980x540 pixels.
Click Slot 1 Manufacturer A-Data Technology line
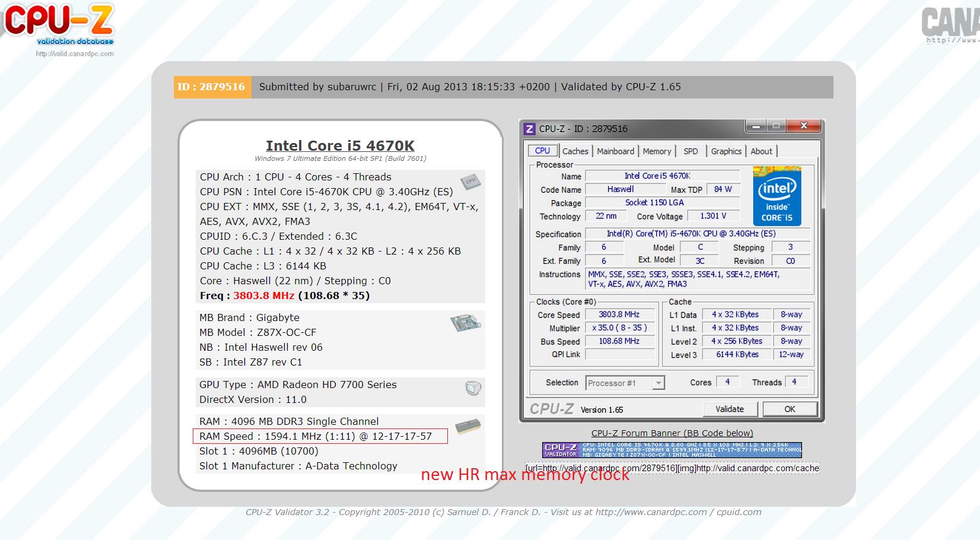pos(298,466)
